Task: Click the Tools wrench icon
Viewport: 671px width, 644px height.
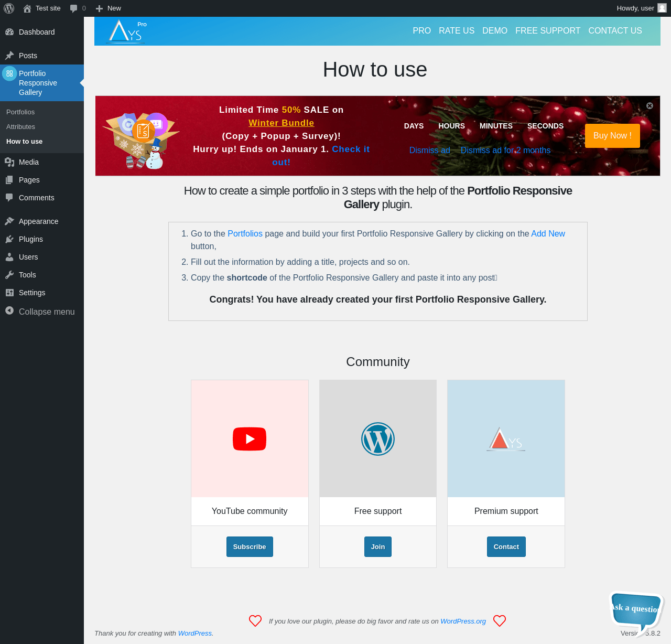Action: coord(9,275)
